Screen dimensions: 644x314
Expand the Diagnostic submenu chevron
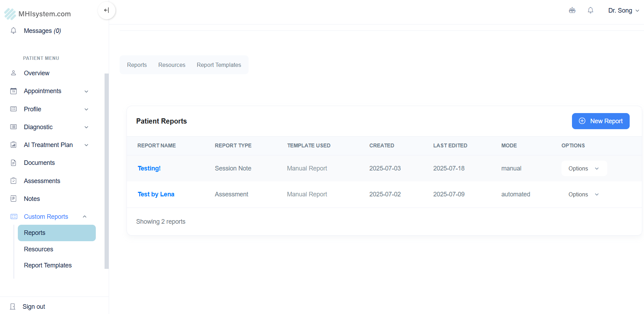click(x=86, y=127)
